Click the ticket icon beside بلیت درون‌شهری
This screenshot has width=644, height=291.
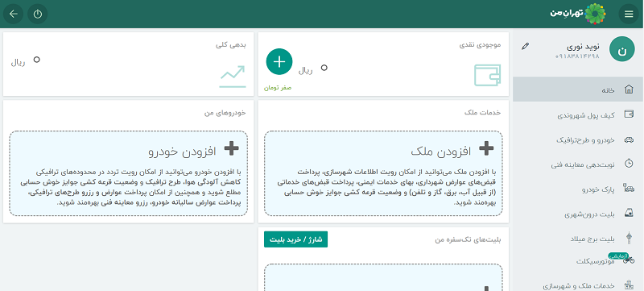(629, 213)
